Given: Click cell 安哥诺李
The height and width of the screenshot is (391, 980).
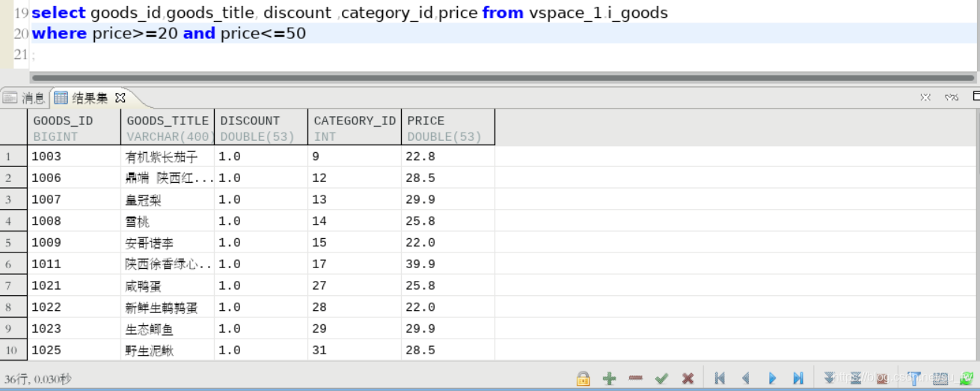Looking at the screenshot, I should [168, 243].
